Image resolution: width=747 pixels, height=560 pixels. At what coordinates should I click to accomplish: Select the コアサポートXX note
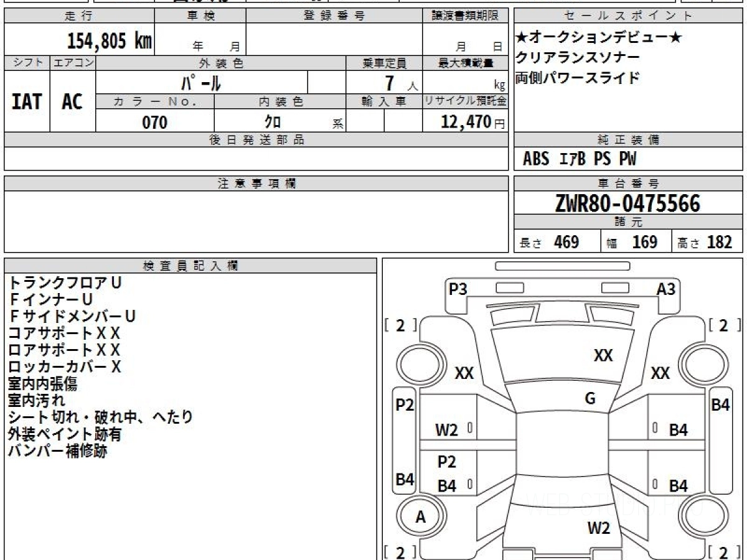65,334
